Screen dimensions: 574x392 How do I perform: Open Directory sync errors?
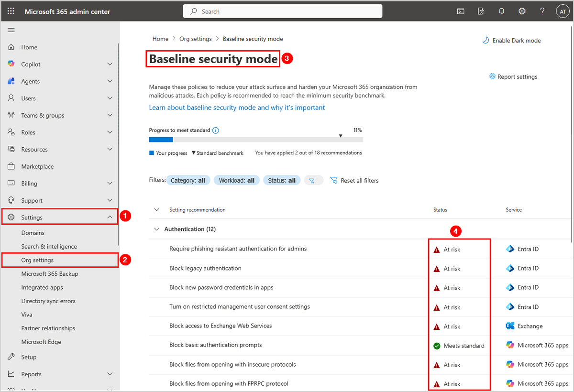click(x=48, y=301)
